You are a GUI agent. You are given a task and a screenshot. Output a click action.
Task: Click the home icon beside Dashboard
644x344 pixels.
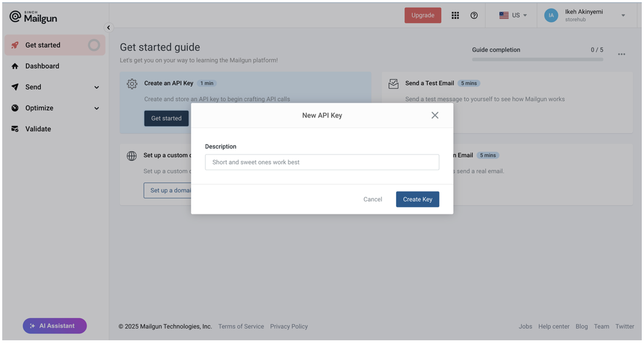15,66
